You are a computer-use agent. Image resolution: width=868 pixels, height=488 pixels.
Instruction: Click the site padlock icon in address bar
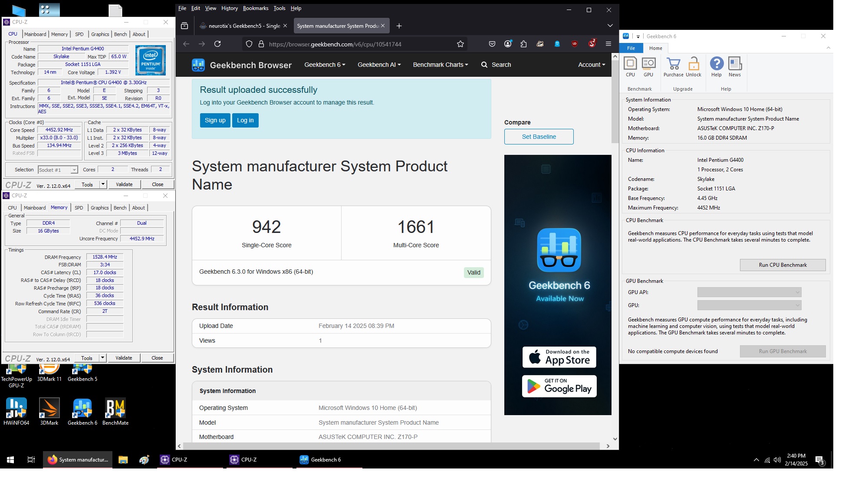pyautogui.click(x=261, y=44)
